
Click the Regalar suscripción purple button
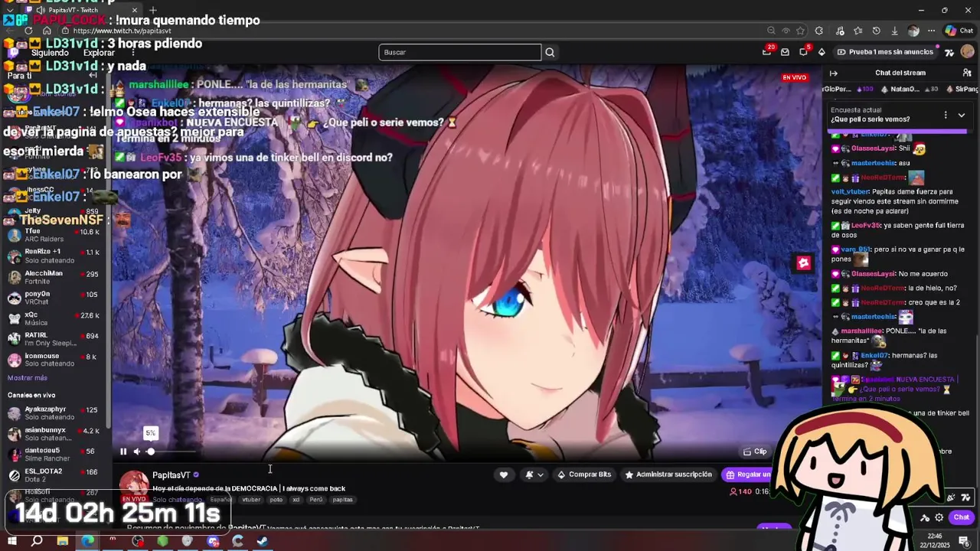[748, 474]
